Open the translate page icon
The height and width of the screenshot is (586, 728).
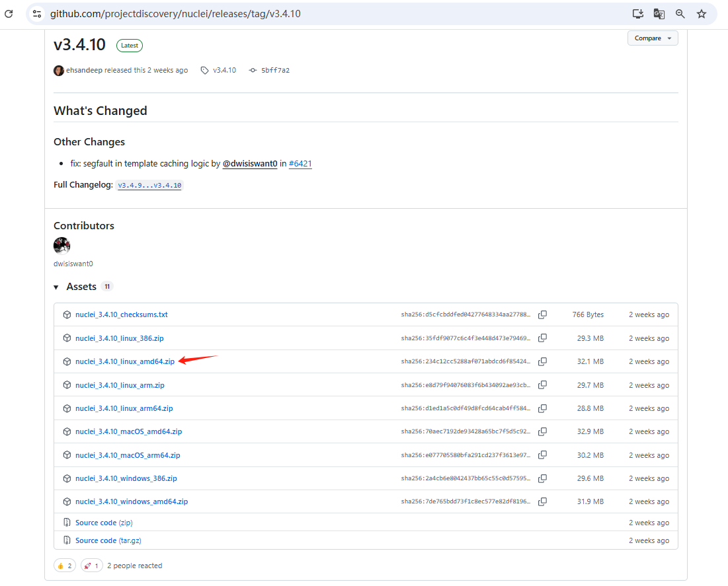(659, 14)
